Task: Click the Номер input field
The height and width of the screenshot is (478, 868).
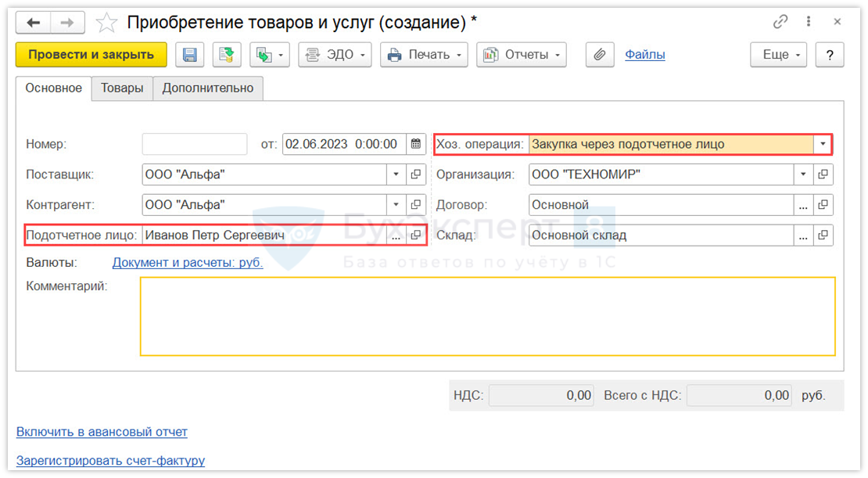Action: (x=194, y=144)
